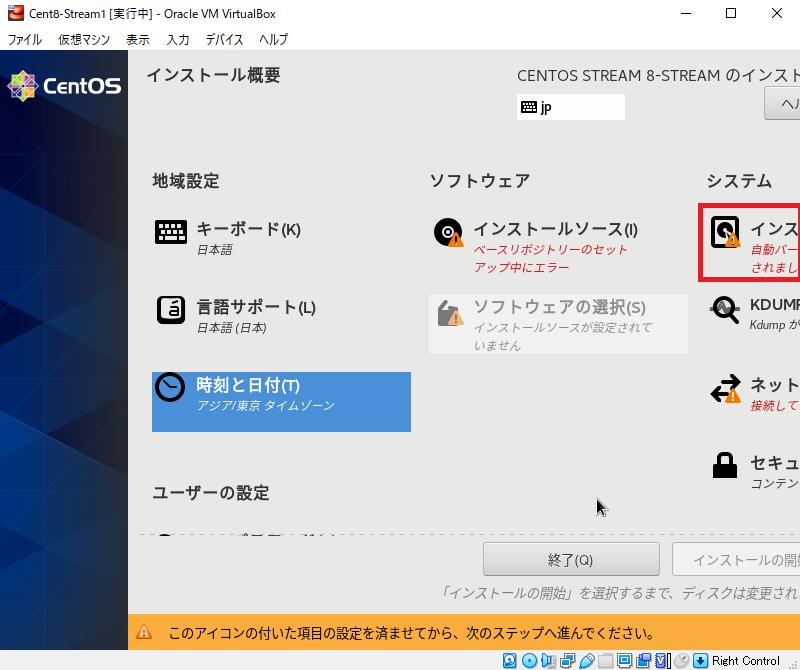This screenshot has width=800, height=670.
Task: Click the 日本語 subtitle under キーボード
Action: click(x=215, y=250)
